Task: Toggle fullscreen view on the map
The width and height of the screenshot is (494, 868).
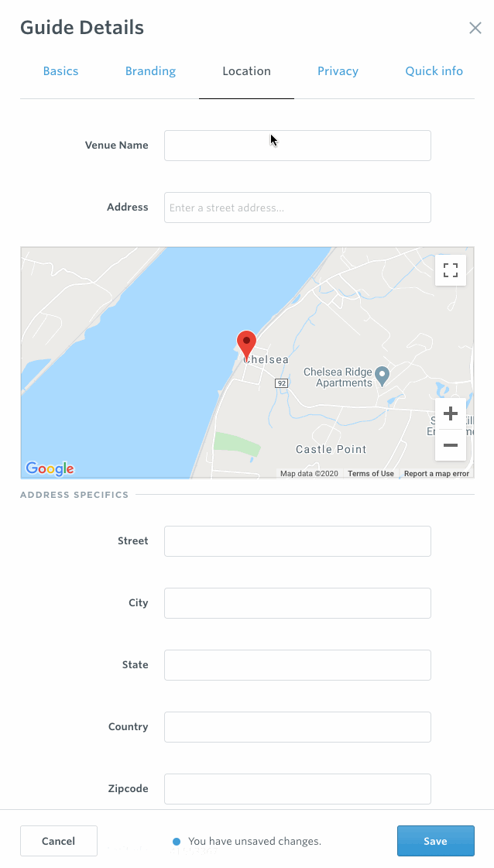Action: click(451, 269)
